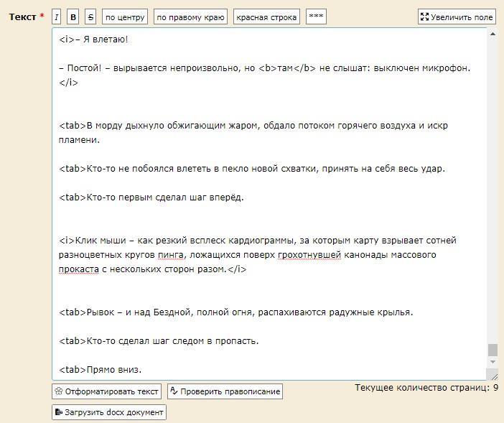Click the Текст field label
The height and width of the screenshot is (423, 504).
tap(22, 17)
